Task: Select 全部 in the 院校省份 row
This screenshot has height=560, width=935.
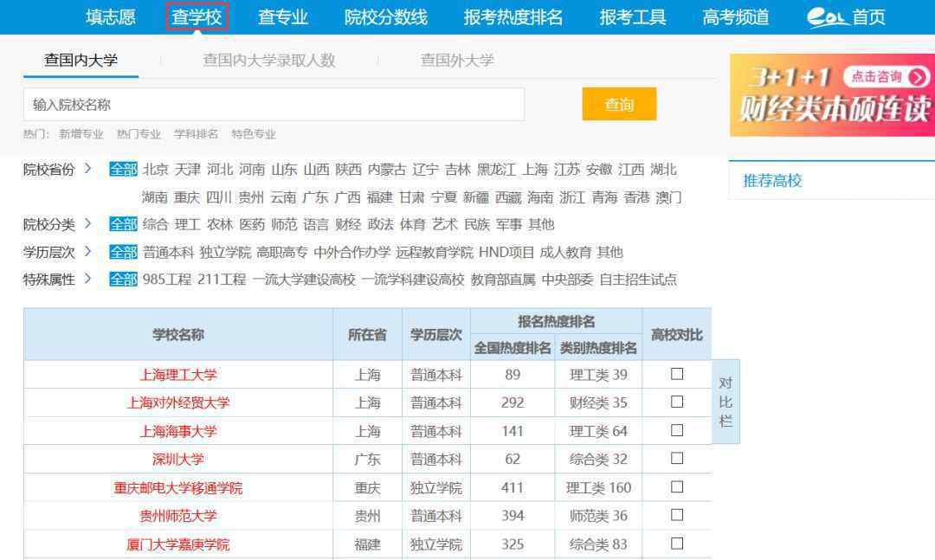Action: click(x=124, y=170)
